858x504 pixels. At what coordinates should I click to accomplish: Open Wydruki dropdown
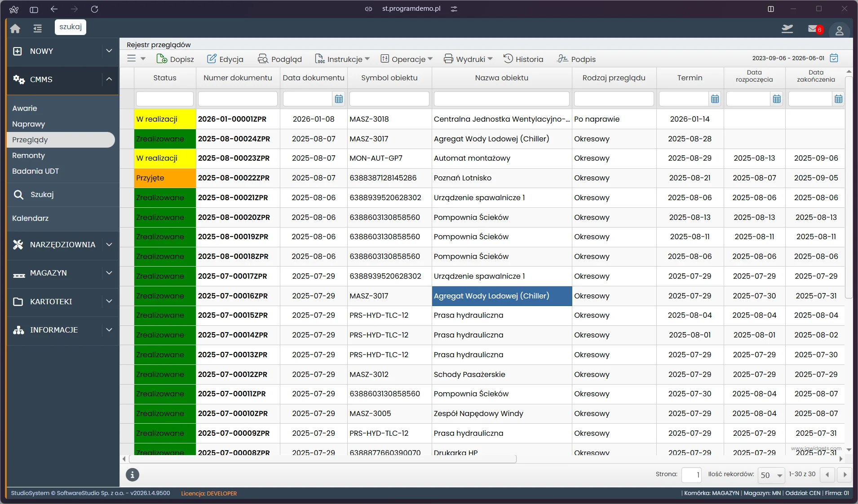click(x=468, y=59)
